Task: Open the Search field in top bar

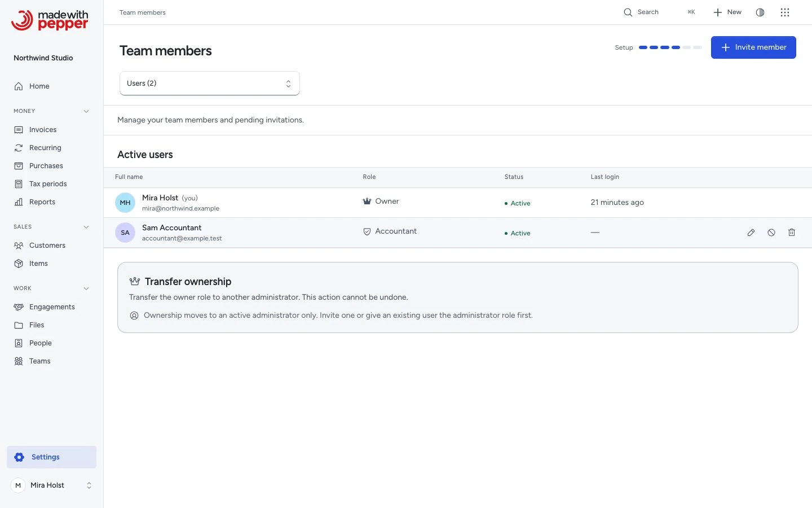Action: (659, 12)
